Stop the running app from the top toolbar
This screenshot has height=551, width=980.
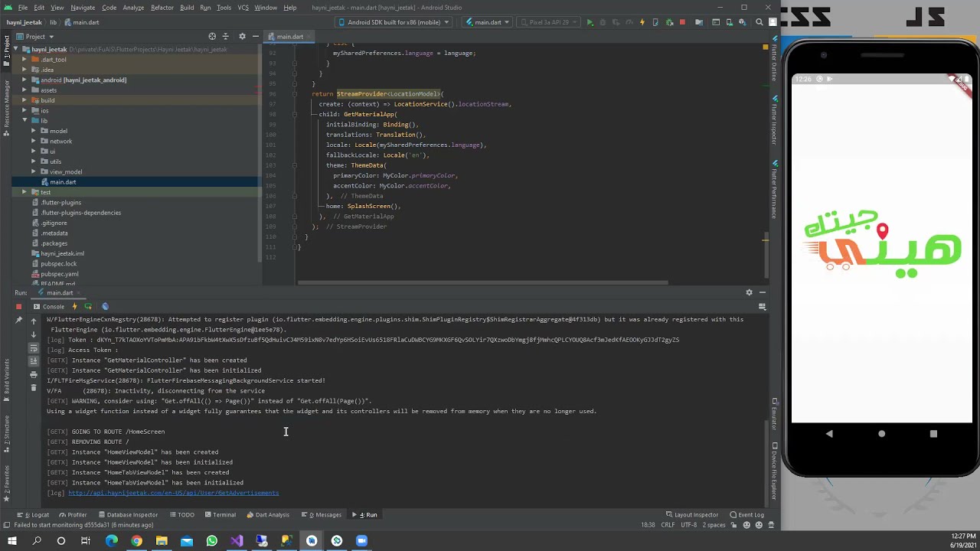point(682,22)
